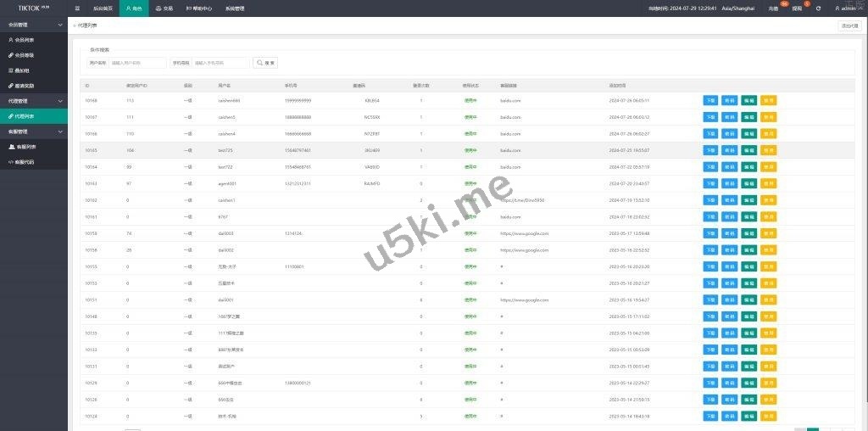
Task: Click the yellow 禁用 button for test725
Action: coord(768,150)
